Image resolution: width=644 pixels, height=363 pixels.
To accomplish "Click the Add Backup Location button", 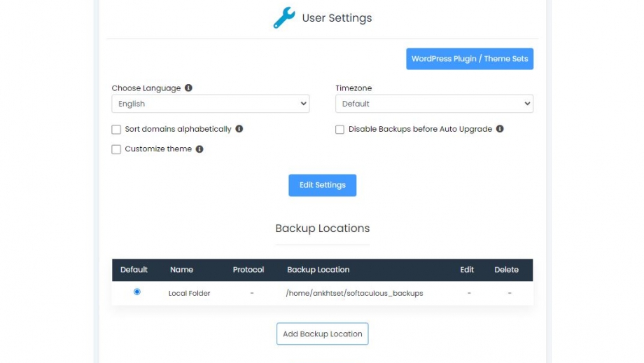I will [323, 334].
